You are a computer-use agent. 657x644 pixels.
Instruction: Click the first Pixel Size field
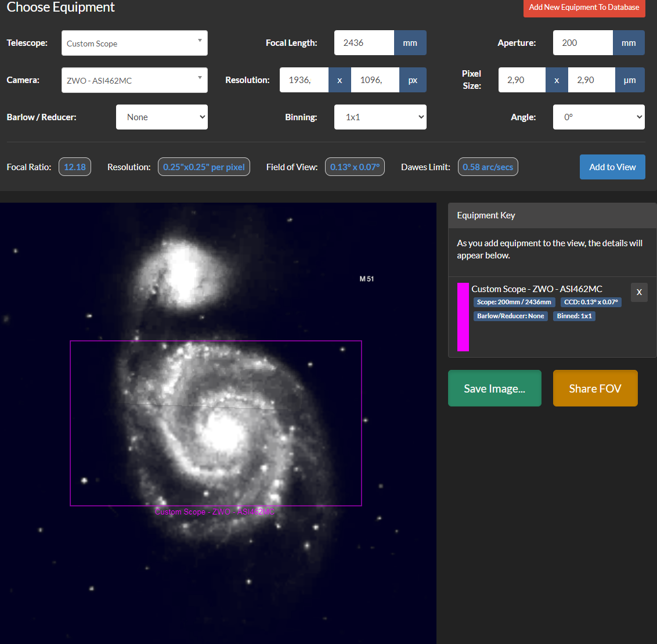[x=521, y=80]
